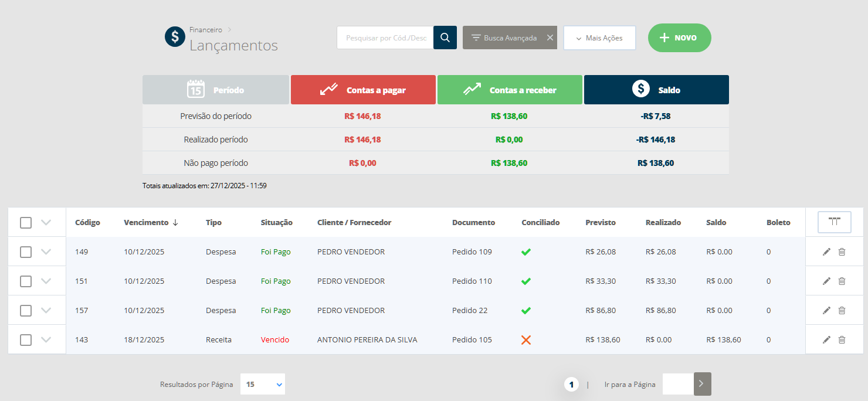Viewport: 868px width, 401px height.
Task: Clear advanced search with the X icon
Action: [550, 38]
